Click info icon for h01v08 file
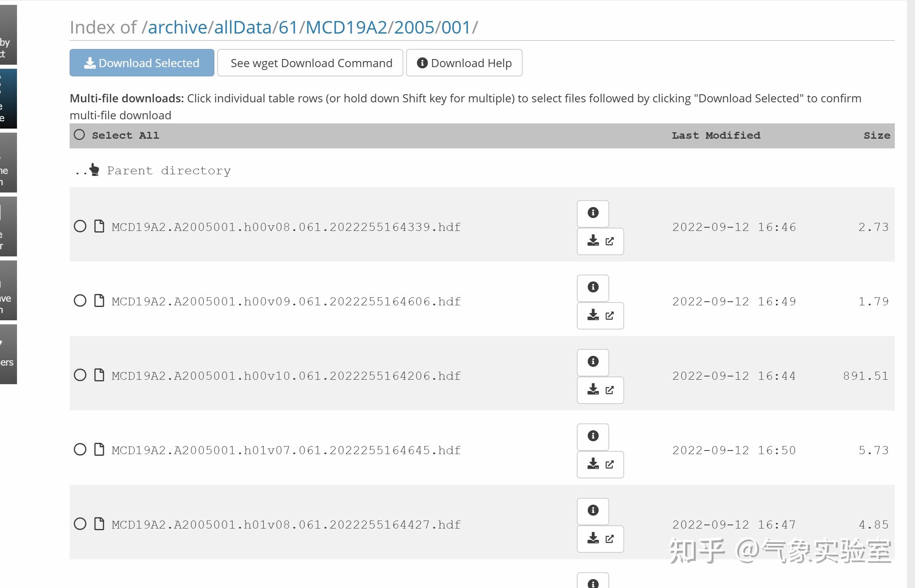Viewport: 915px width, 588px height. click(593, 510)
